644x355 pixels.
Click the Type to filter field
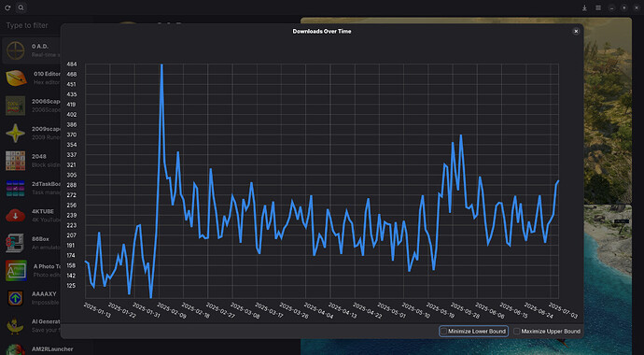point(32,25)
